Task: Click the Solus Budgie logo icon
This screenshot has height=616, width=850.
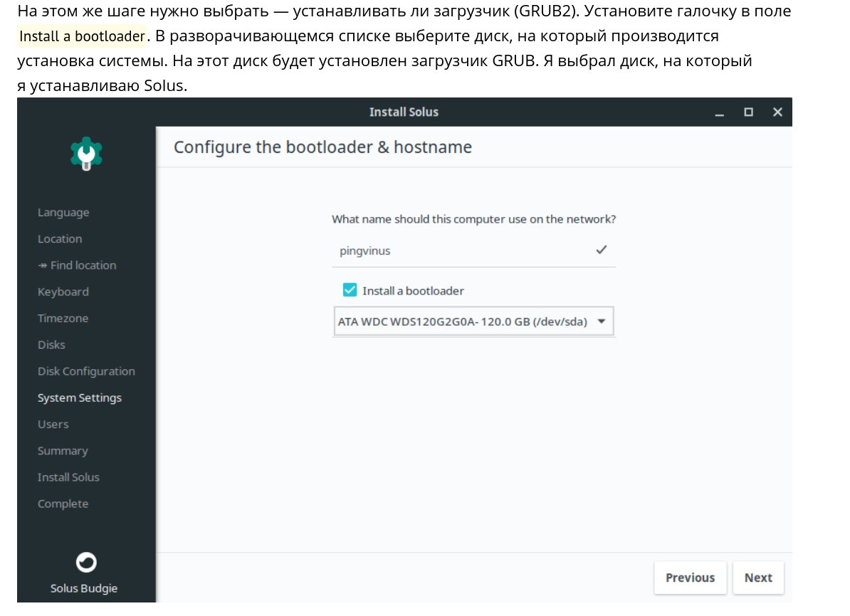Action: 86,562
